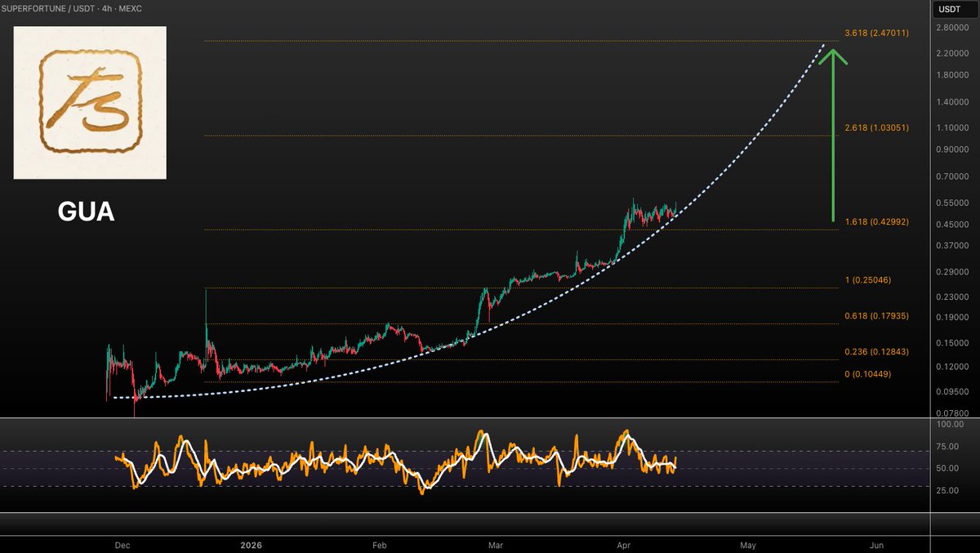This screenshot has width=980, height=553.
Task: Click the 1.80000 price axis value
Action: coord(952,75)
